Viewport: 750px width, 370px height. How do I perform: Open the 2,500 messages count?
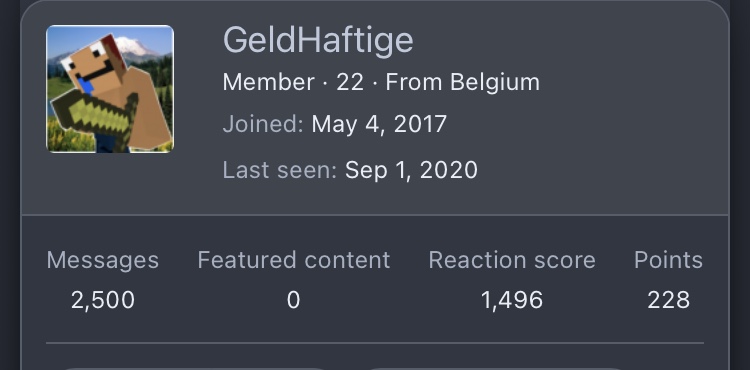(x=103, y=300)
